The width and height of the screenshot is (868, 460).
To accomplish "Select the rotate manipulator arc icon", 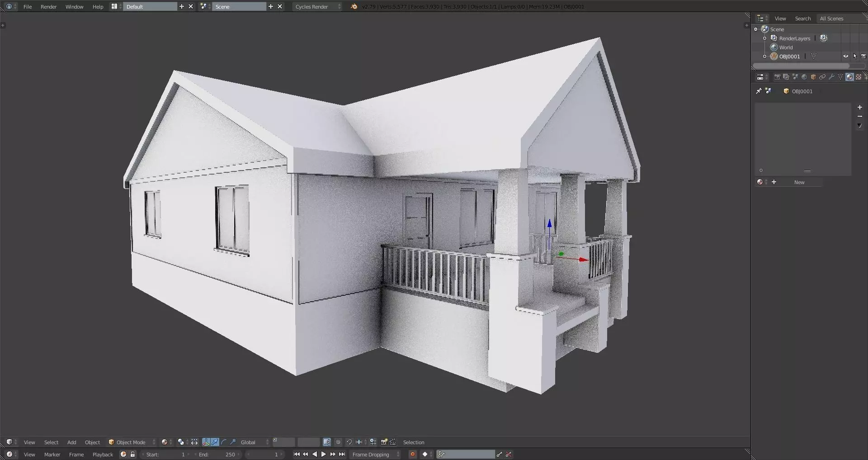I will click(224, 442).
